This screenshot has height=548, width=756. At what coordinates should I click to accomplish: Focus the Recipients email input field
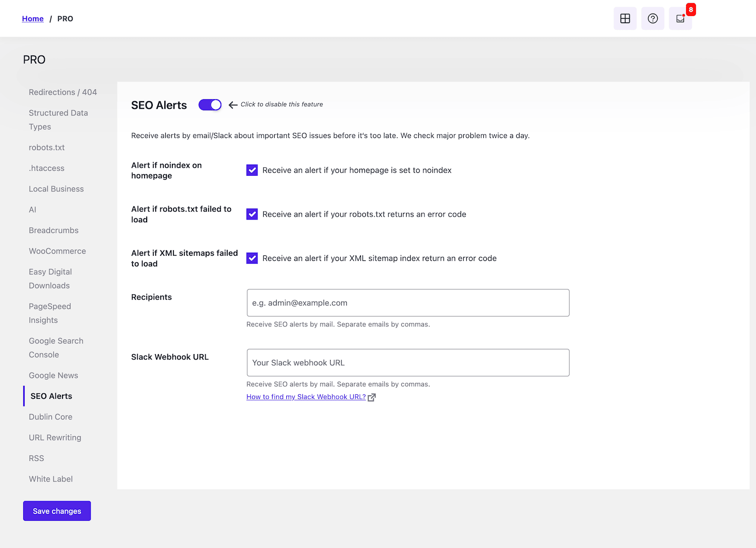(408, 303)
